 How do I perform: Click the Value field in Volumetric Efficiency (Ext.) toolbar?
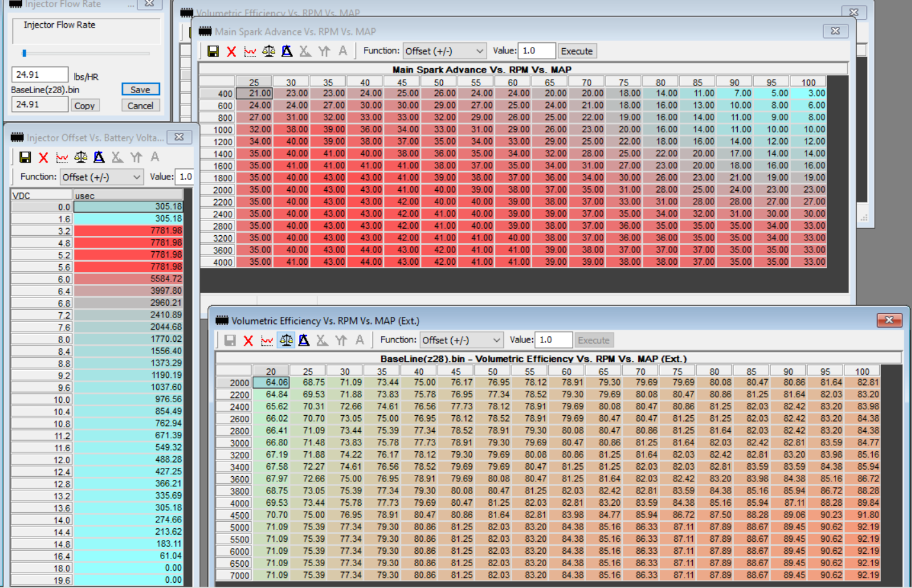point(553,340)
